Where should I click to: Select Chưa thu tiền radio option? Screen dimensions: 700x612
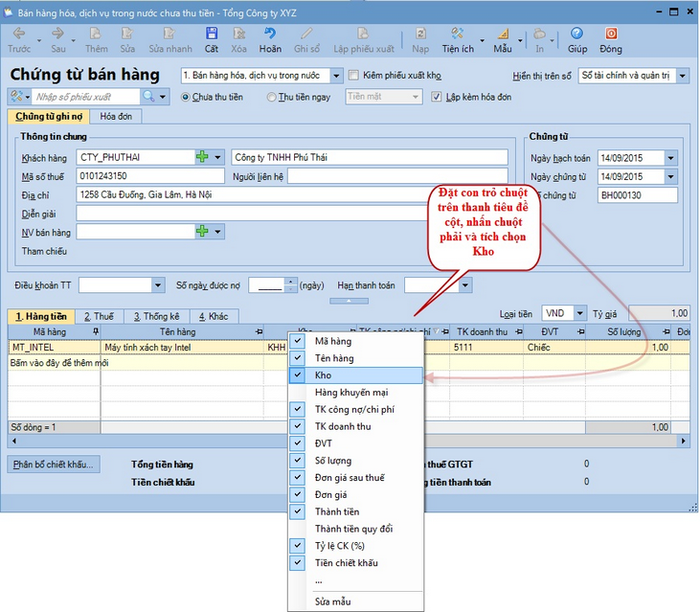(185, 97)
